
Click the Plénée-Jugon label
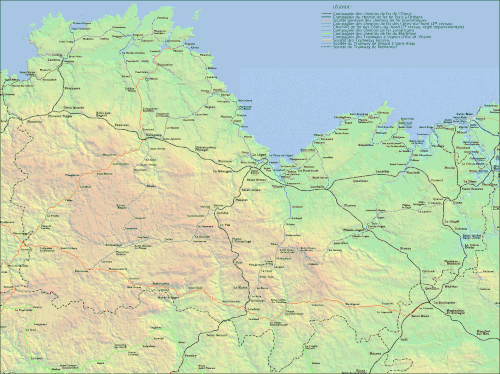pyautogui.click(x=354, y=230)
